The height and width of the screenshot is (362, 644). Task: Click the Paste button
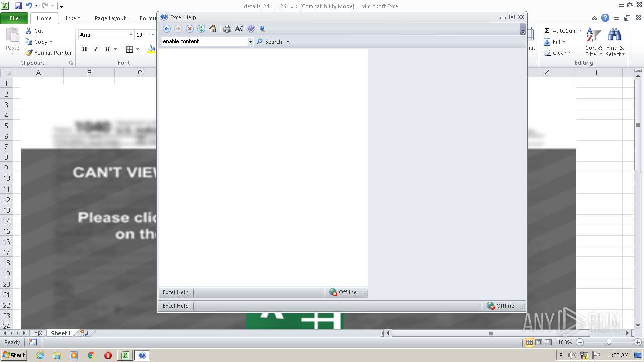12,41
